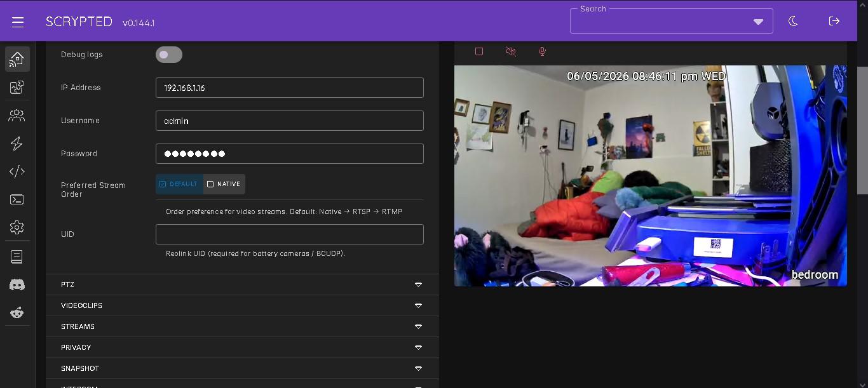Image resolution: width=868 pixels, height=388 pixels.
Task: Open the Scripts code brackets icon
Action: pos(17,171)
